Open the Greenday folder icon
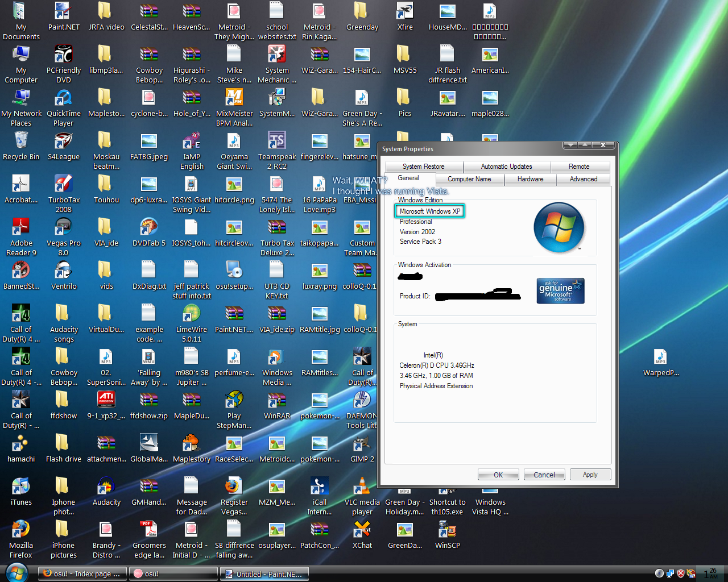 [362, 16]
